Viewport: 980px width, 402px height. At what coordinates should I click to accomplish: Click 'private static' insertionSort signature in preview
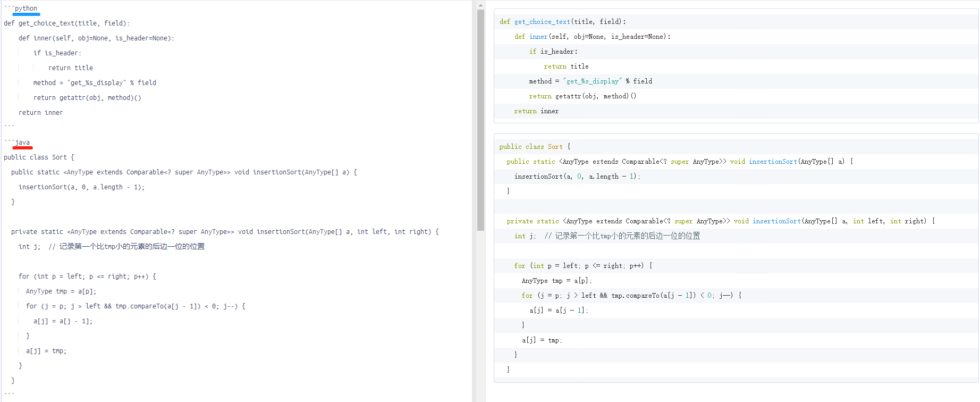pyautogui.click(x=721, y=221)
